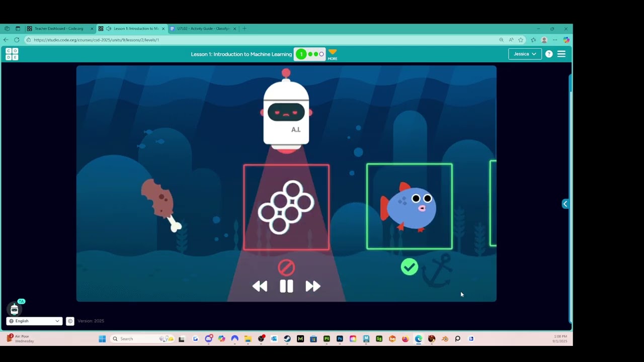Open Blender from the taskbar

pyautogui.click(x=444, y=339)
